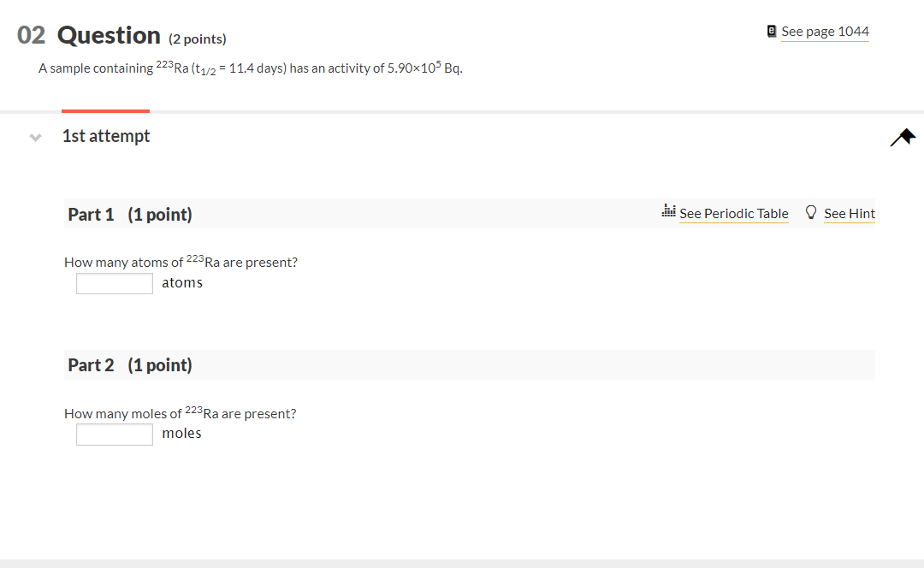Click the bookmark flag icon on the right

[x=903, y=136]
